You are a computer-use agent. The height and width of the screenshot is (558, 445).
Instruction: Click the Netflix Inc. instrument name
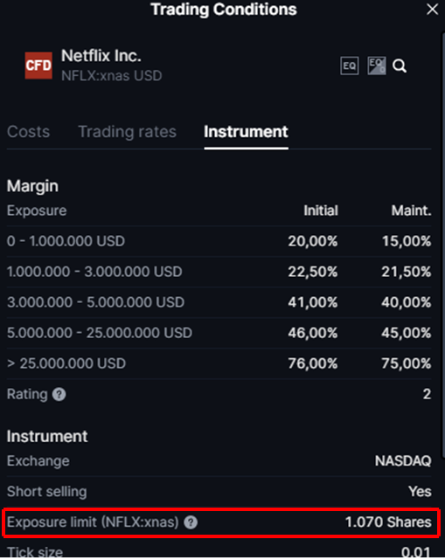tap(101, 56)
